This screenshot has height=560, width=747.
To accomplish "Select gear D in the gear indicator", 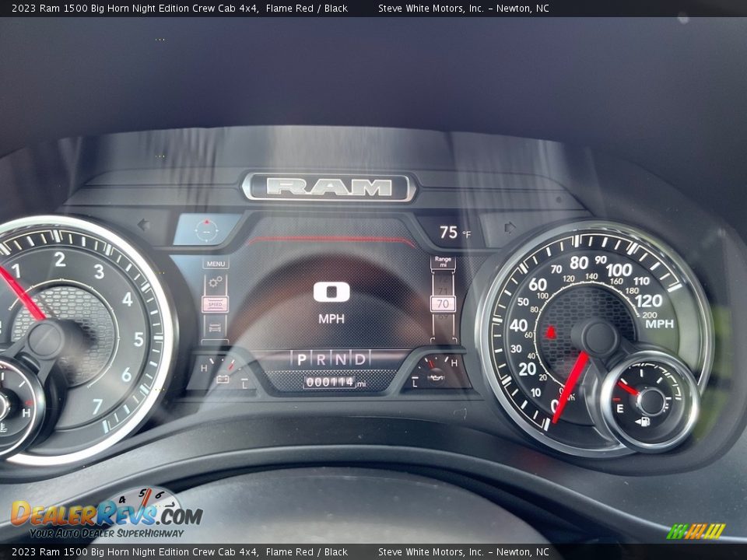I will click(360, 359).
